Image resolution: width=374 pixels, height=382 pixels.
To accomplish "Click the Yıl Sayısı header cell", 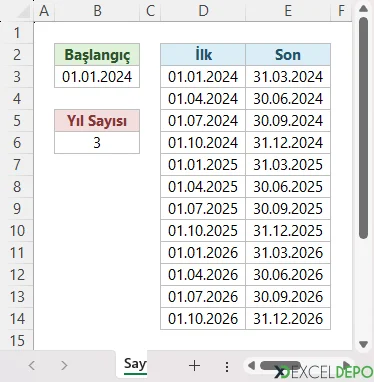I will click(x=97, y=120).
